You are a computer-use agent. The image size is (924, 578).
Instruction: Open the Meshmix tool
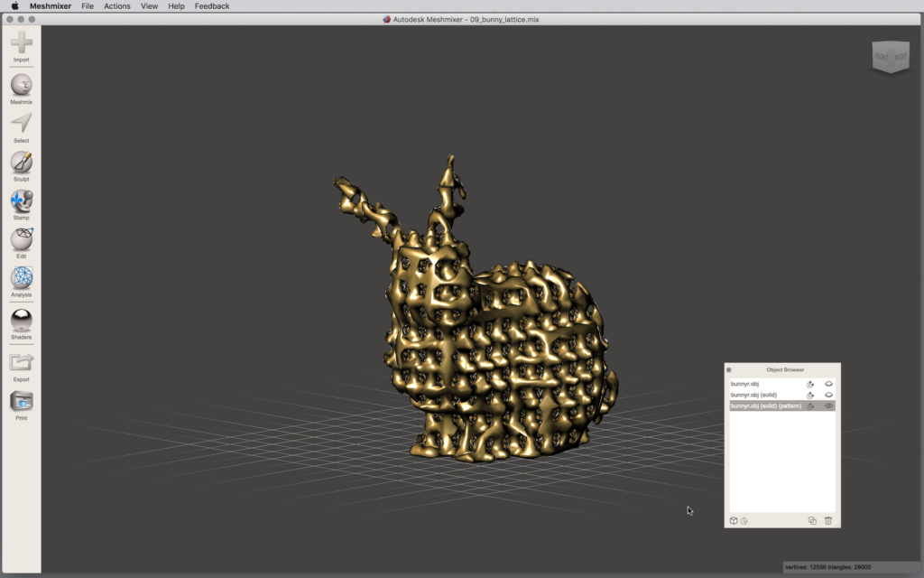tap(22, 85)
